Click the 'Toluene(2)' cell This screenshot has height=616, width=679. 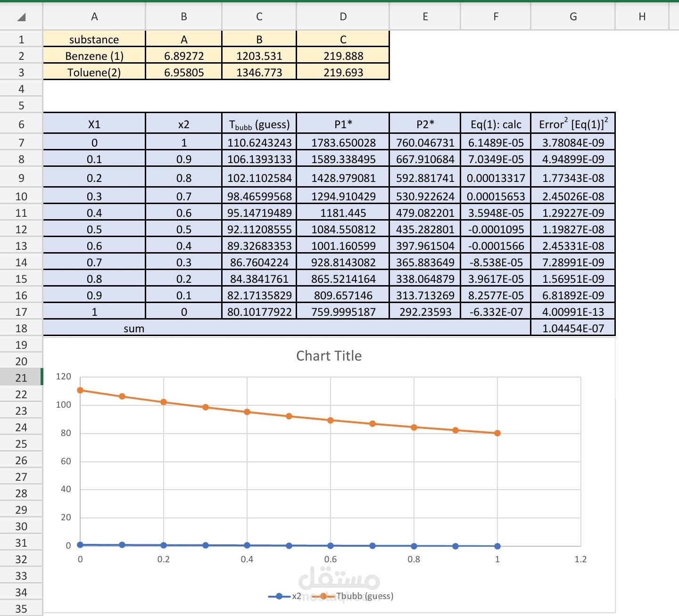coord(94,72)
